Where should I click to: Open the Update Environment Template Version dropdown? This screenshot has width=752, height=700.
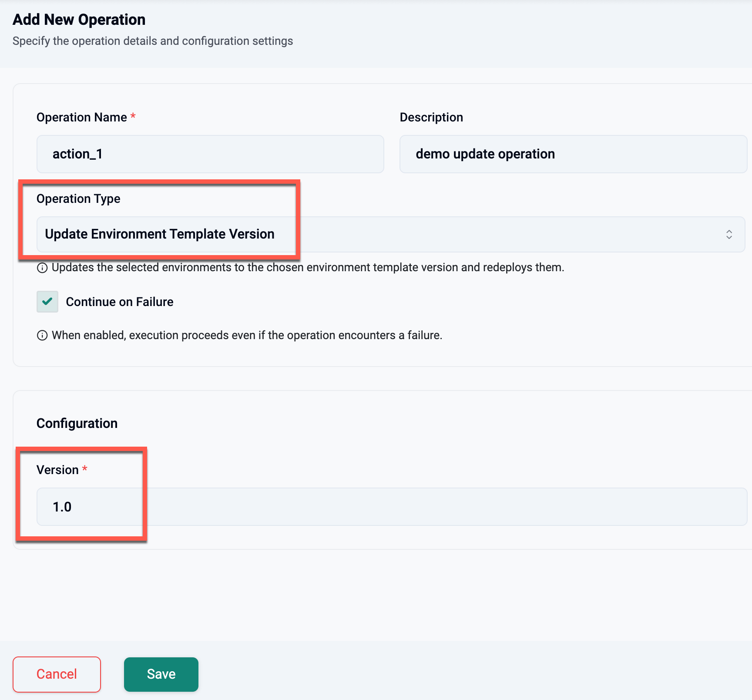click(x=390, y=235)
